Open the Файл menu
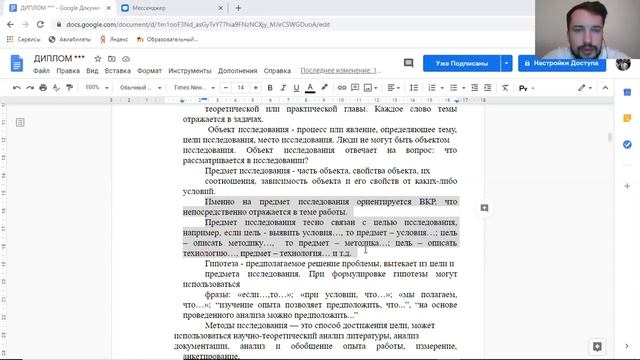The image size is (640, 360). point(41,71)
